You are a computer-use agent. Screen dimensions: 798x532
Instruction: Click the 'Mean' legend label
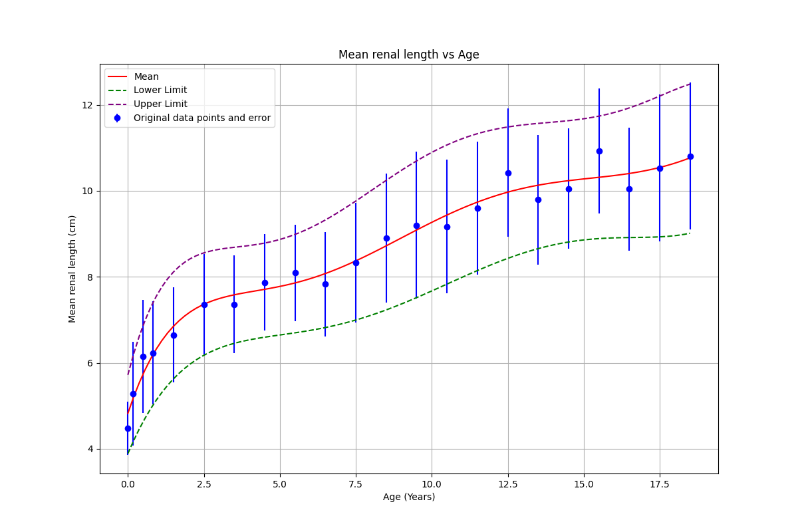(x=146, y=76)
